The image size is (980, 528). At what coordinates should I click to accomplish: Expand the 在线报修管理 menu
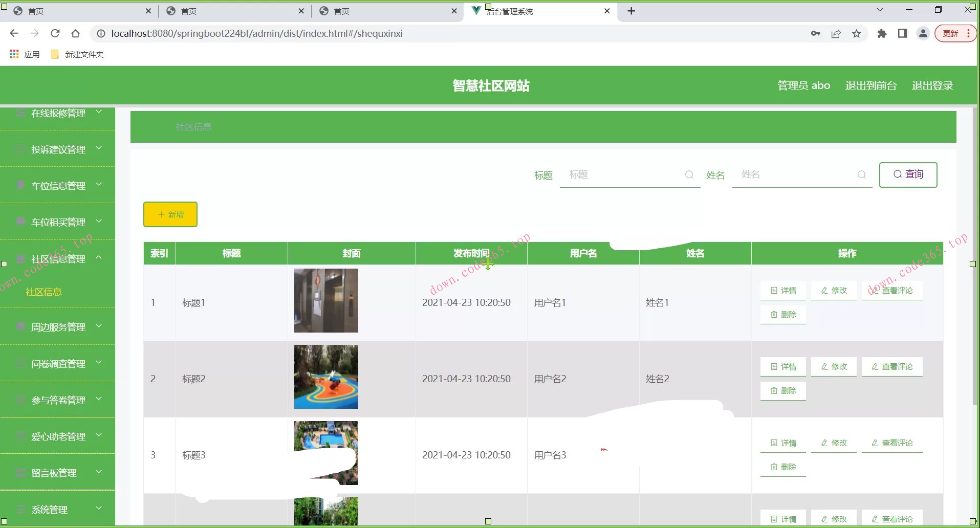coord(99,112)
